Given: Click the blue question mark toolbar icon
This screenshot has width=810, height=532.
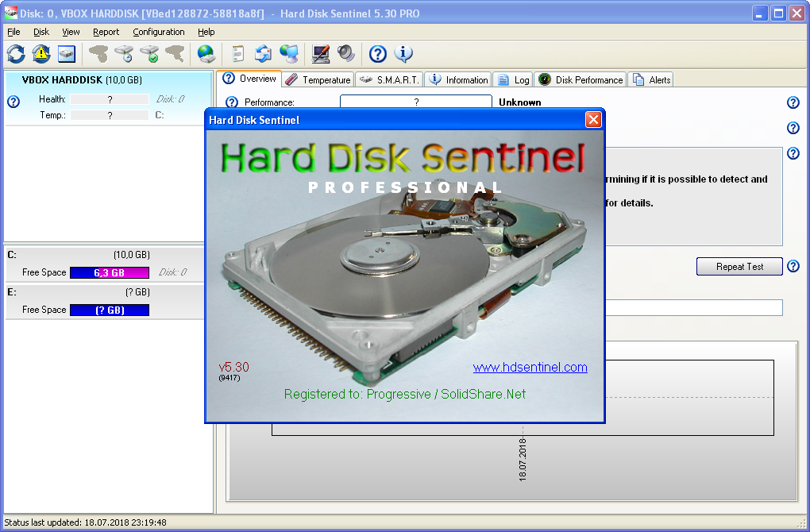Looking at the screenshot, I should (378, 54).
